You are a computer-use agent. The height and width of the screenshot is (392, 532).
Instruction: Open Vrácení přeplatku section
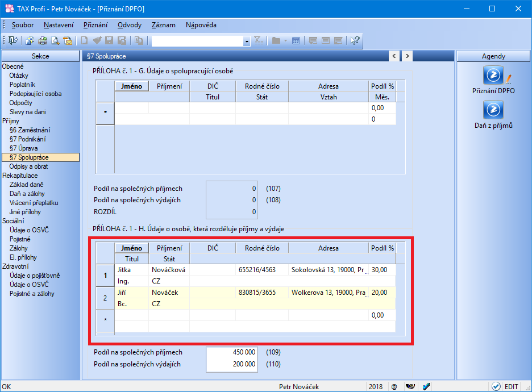34,203
